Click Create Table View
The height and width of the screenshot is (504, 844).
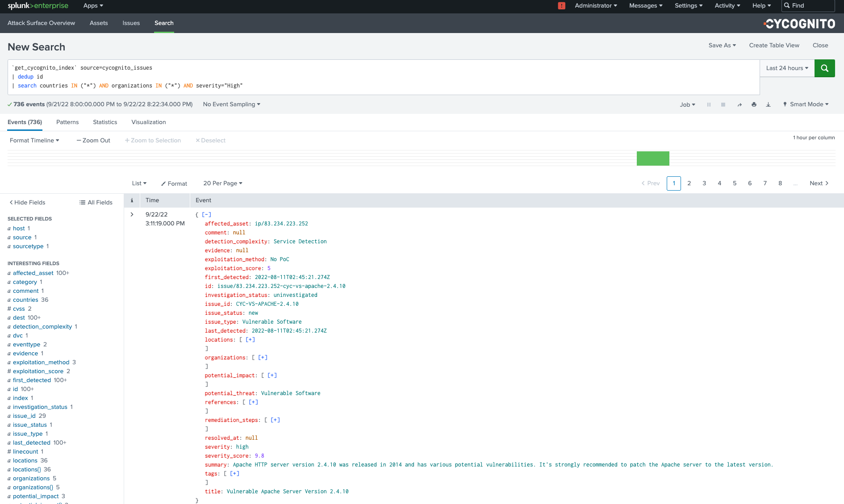click(774, 46)
